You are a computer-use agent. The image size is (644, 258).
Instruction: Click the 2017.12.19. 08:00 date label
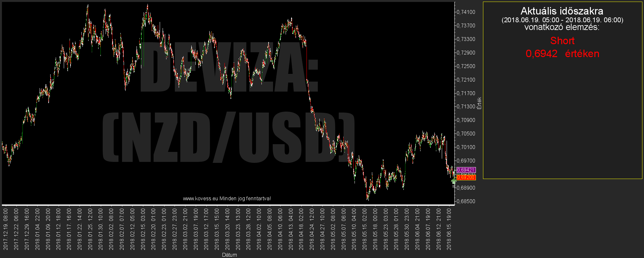point(5,229)
